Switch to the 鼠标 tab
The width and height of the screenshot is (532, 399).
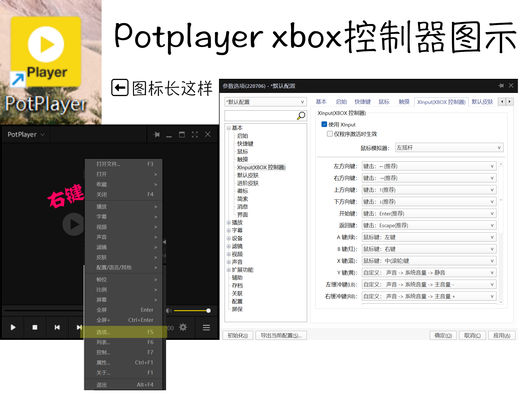pos(384,102)
